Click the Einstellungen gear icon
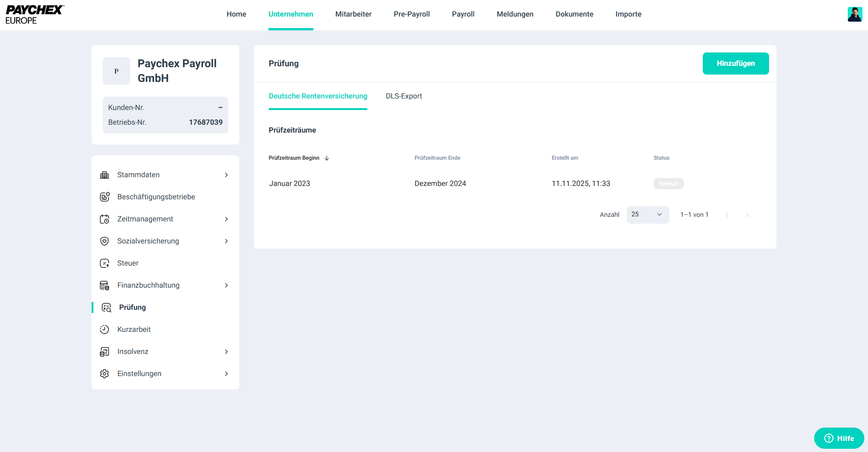Screen dimensions: 868x452 (104, 374)
